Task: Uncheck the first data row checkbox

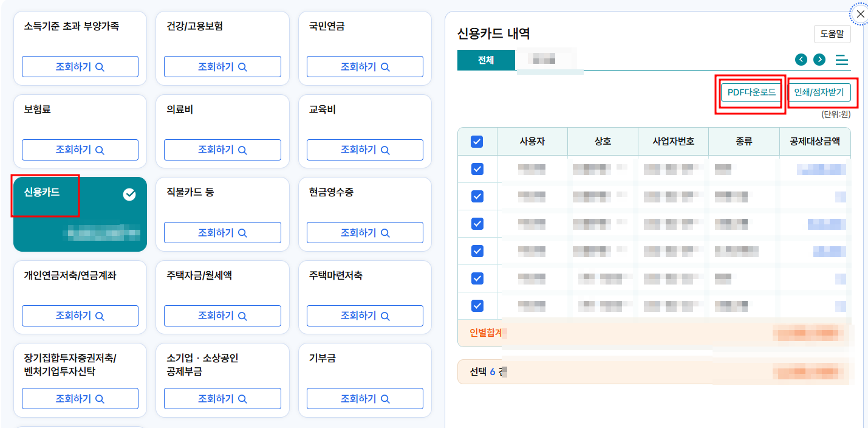Action: [477, 169]
